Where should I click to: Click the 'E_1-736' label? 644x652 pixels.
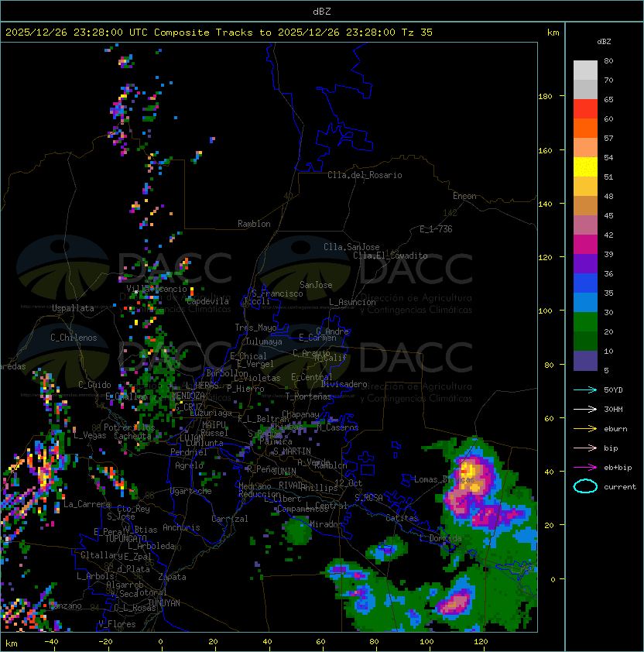click(x=436, y=229)
